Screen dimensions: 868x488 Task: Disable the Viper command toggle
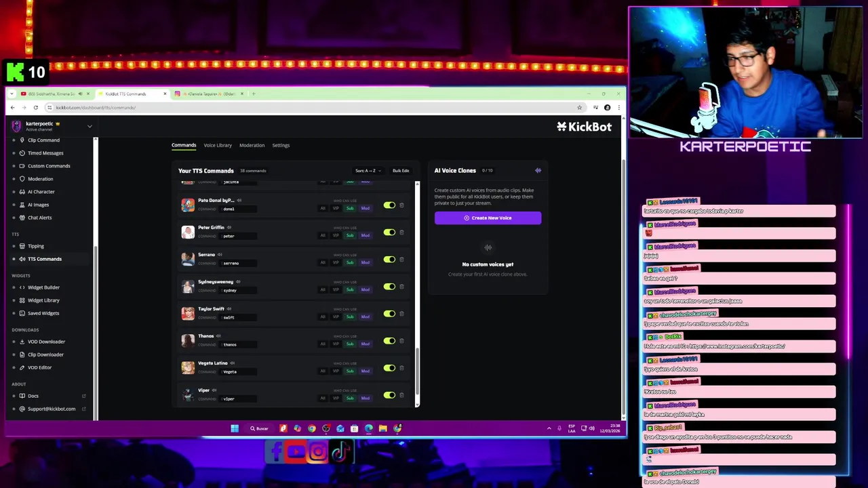[389, 394]
